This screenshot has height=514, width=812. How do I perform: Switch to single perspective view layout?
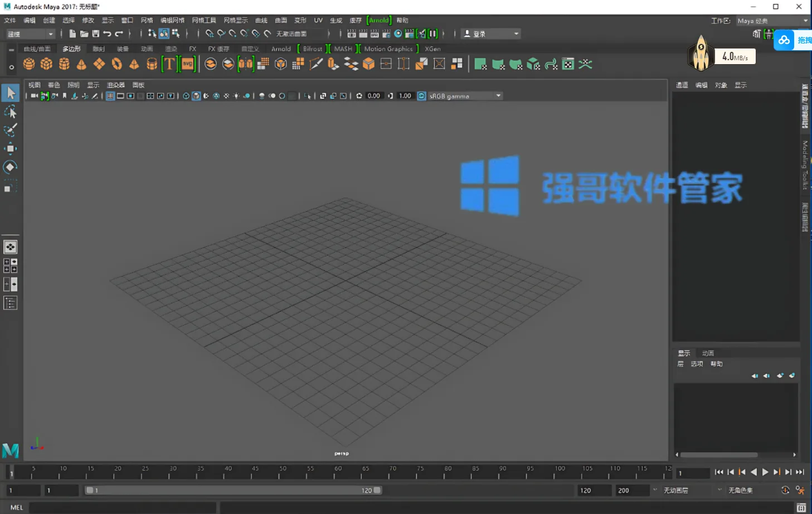(x=11, y=247)
